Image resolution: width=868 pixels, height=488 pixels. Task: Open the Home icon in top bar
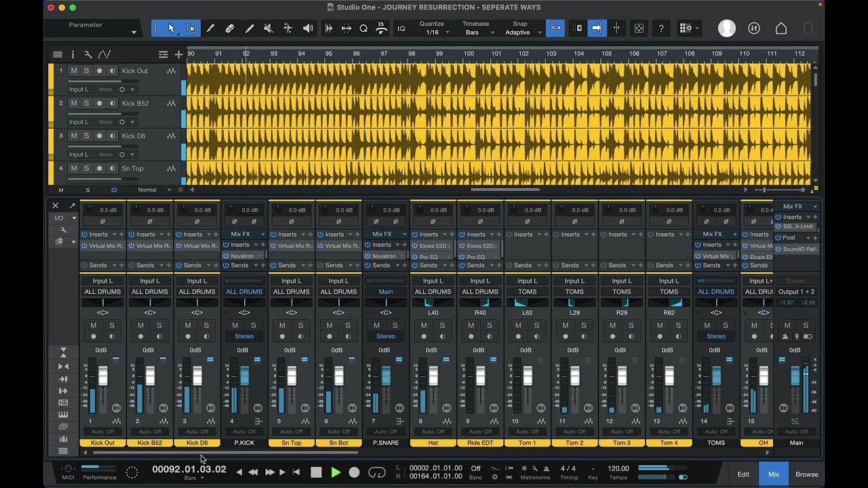781,28
